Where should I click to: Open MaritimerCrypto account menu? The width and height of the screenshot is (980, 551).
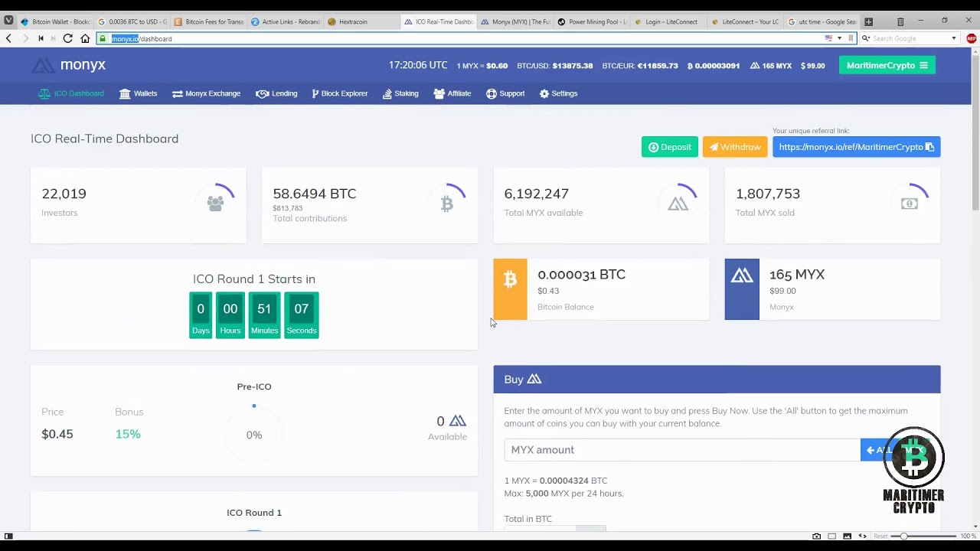(x=887, y=65)
